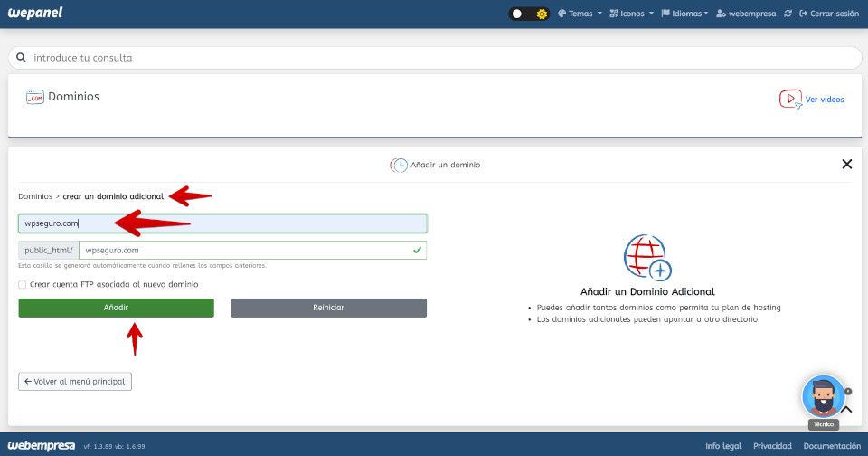Close the Añadir un dominio panel

pos(846,164)
